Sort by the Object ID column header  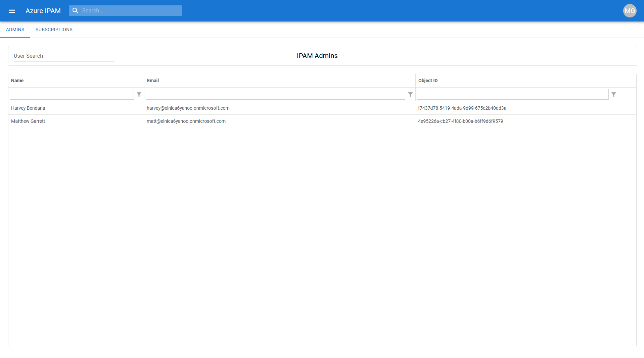point(517,81)
